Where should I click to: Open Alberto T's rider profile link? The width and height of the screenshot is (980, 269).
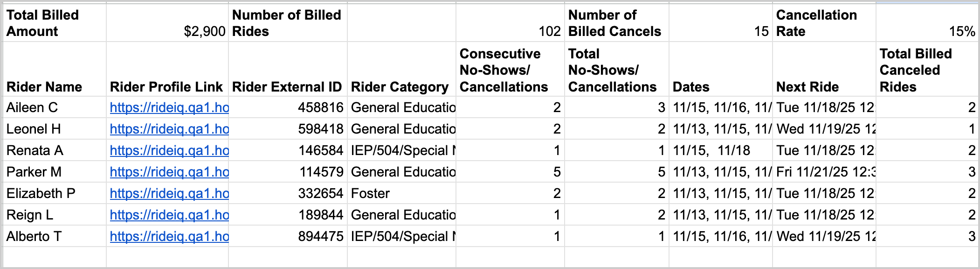pyautogui.click(x=169, y=237)
